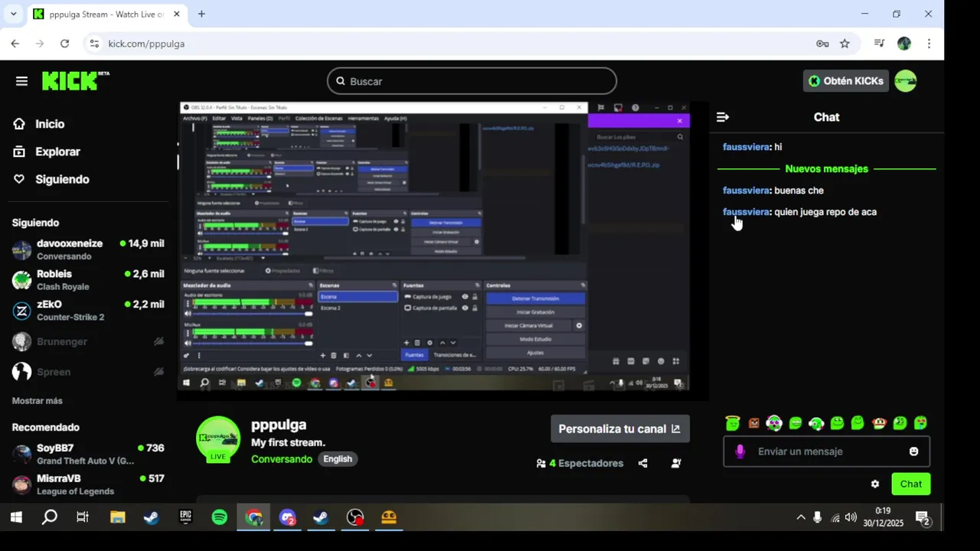Open Spotify from the taskbar
980x551 pixels.
[x=220, y=518]
